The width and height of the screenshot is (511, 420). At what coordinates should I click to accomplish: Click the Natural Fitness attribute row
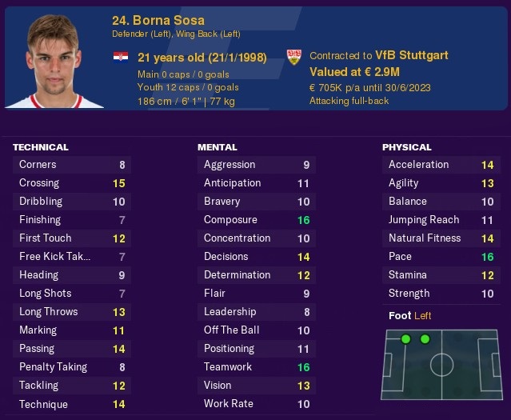(x=441, y=238)
